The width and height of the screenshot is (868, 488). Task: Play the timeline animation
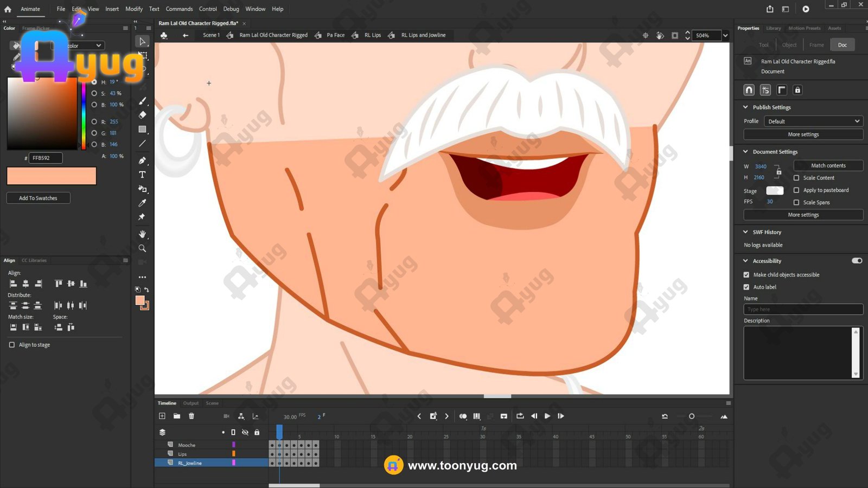pyautogui.click(x=547, y=416)
